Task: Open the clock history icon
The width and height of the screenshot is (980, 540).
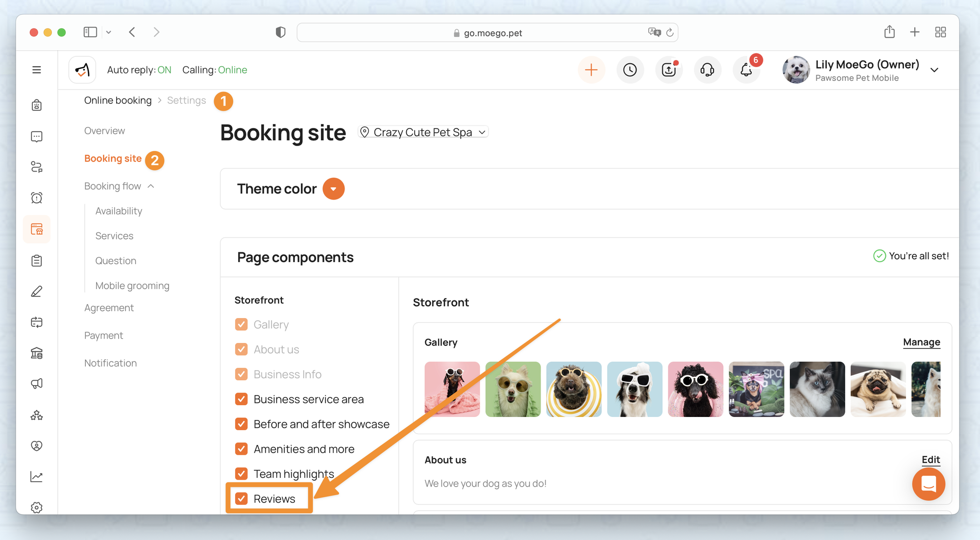Action: [x=630, y=70]
